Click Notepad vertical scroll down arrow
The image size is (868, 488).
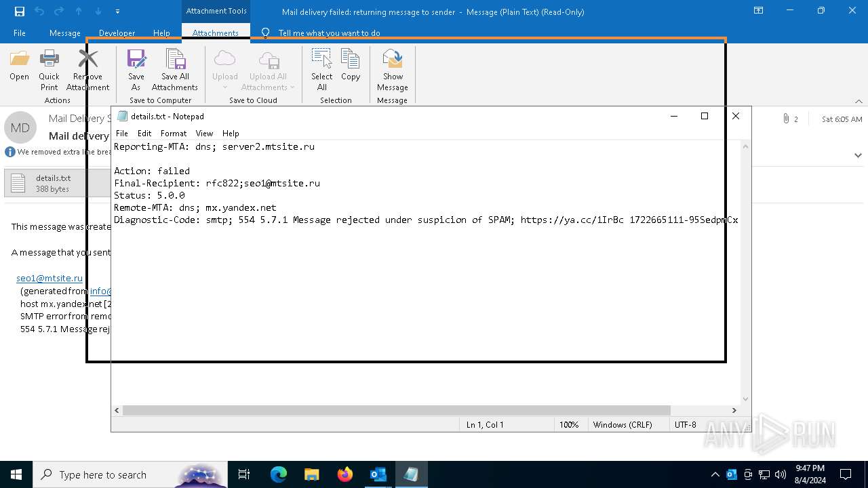pos(746,399)
